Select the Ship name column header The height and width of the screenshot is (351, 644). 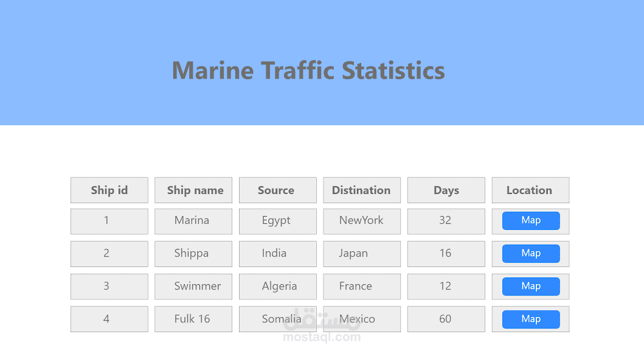pos(193,190)
